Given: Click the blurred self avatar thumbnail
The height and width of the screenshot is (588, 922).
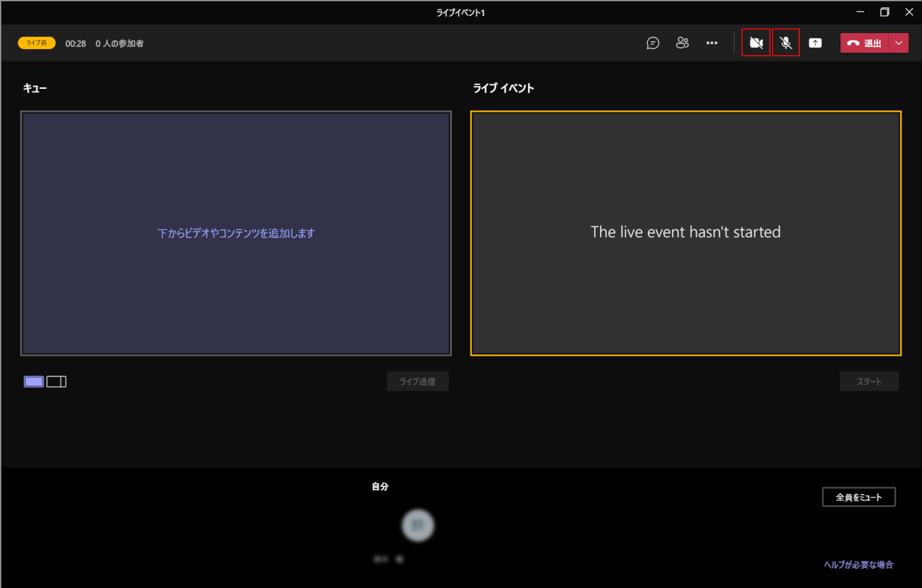Looking at the screenshot, I should point(418,525).
